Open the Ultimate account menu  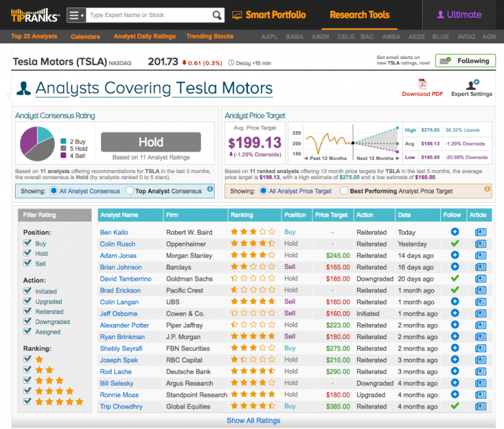point(459,15)
